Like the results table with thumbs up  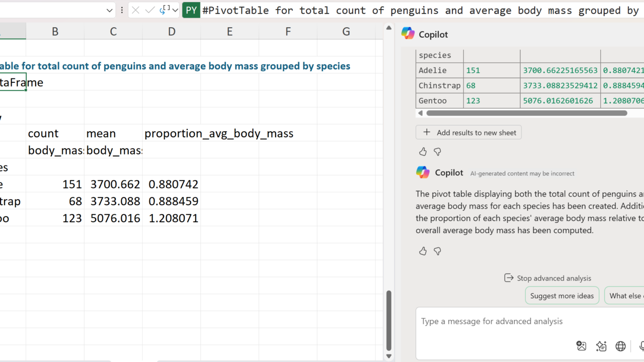click(423, 151)
